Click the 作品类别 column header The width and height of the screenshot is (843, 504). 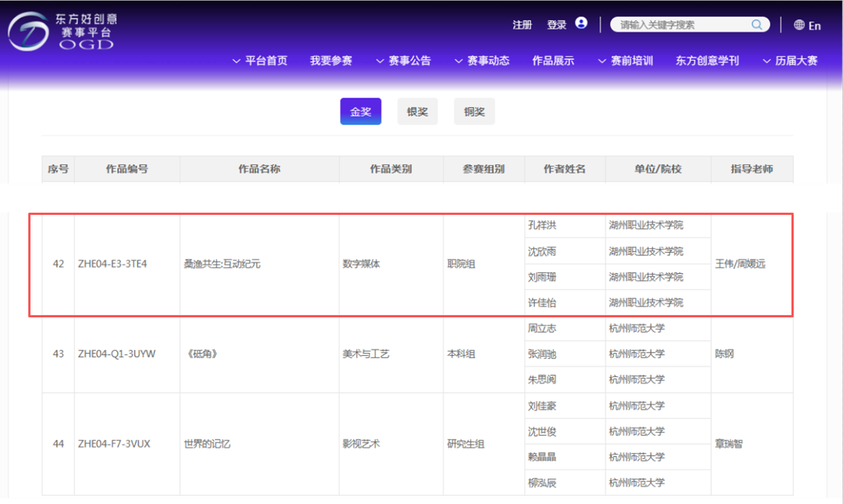[391, 169]
